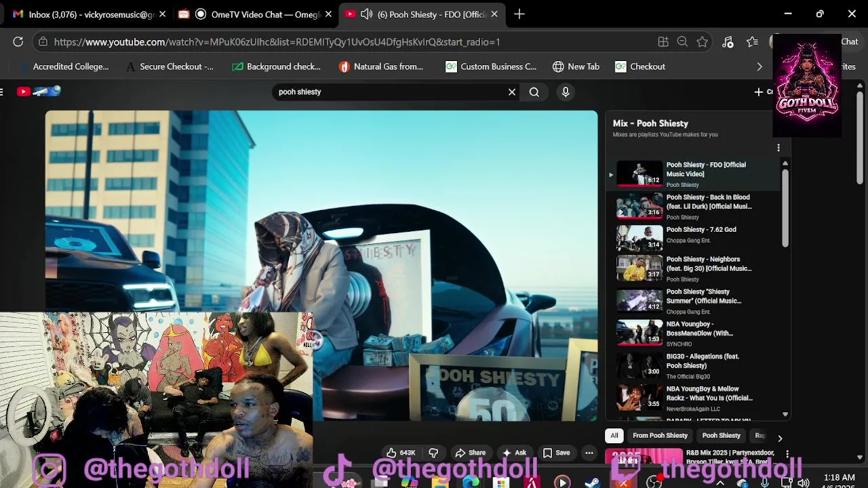868x488 pixels.
Task: Close the OmeTV Video Chat tab
Action: pyautogui.click(x=328, y=14)
